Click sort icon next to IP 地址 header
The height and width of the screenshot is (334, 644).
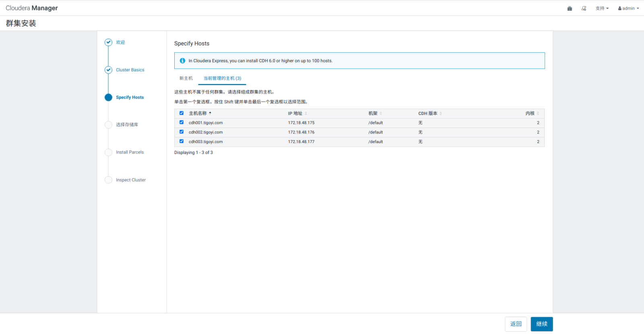click(306, 113)
